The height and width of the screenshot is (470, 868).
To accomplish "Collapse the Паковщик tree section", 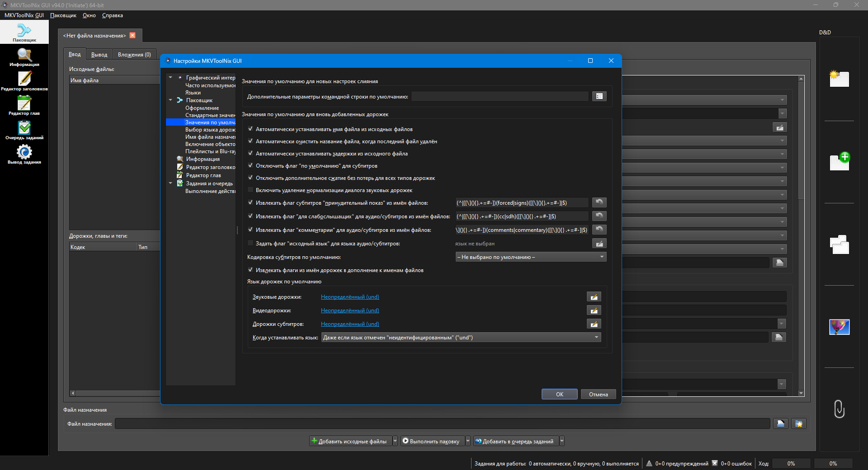I will pyautogui.click(x=170, y=100).
